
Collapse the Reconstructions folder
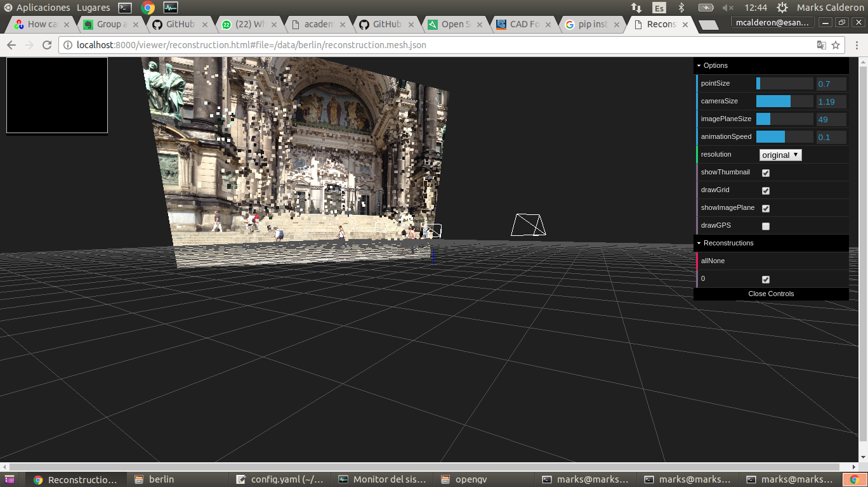pos(771,243)
